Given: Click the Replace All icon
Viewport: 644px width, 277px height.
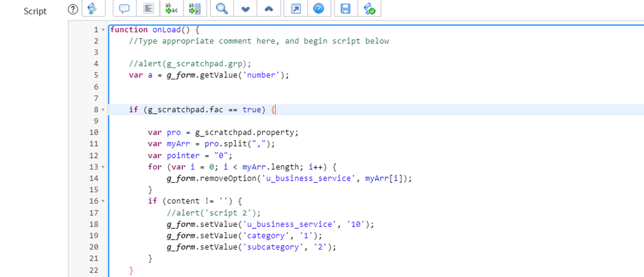Looking at the screenshot, I should (195, 9).
